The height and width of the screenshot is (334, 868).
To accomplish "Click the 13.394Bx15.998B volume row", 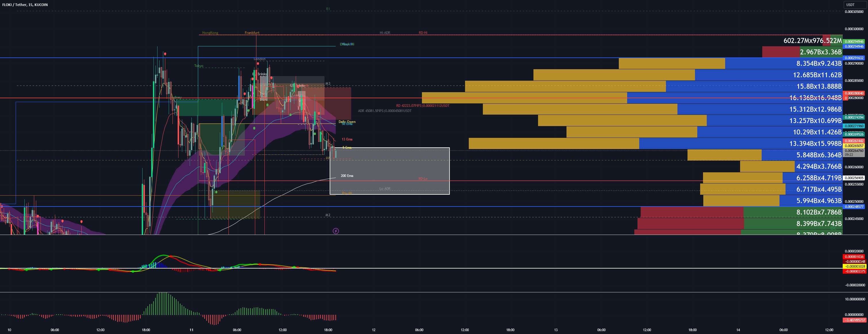I will coord(656,143).
